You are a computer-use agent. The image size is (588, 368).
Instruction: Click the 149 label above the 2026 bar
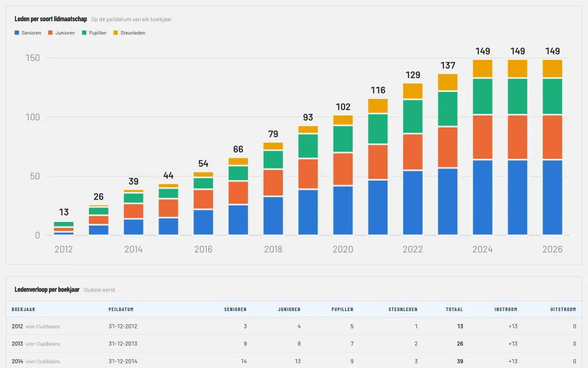[552, 51]
